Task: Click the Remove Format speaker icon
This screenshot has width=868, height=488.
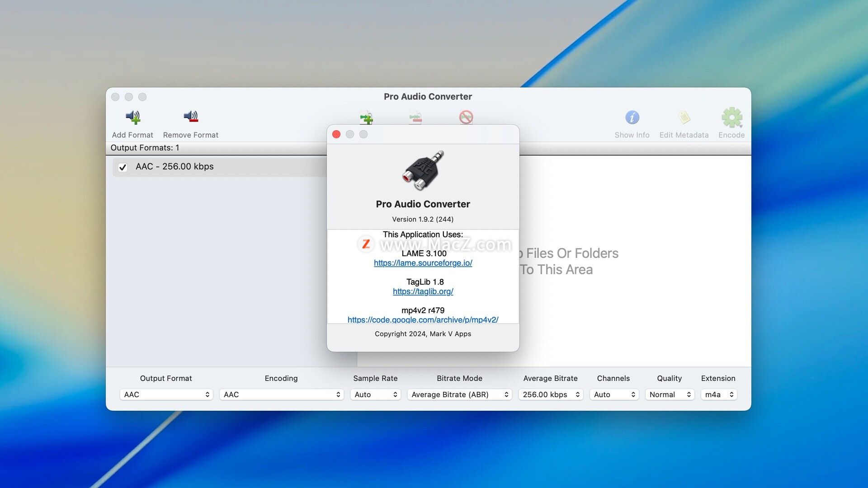Action: 191,117
